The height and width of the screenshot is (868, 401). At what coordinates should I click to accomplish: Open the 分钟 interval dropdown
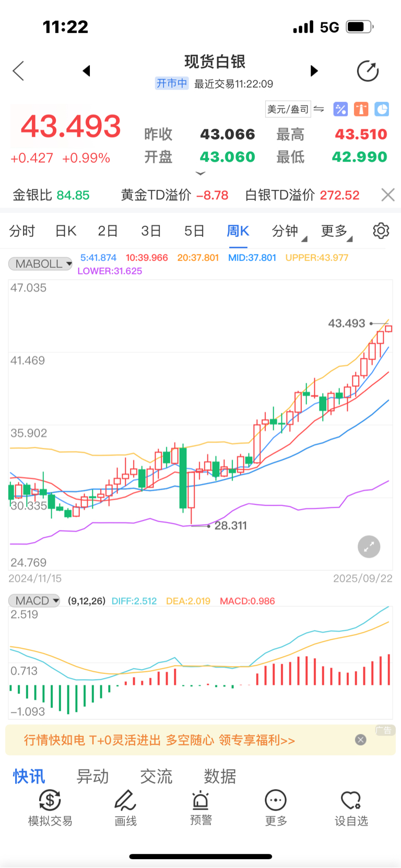289,231
